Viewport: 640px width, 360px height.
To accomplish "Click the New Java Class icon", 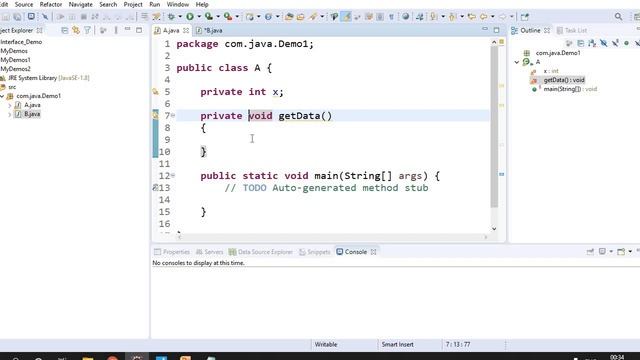I will coord(268,17).
